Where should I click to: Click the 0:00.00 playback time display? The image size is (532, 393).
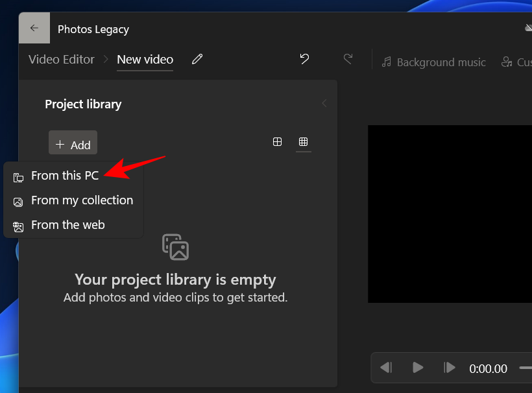click(x=488, y=368)
